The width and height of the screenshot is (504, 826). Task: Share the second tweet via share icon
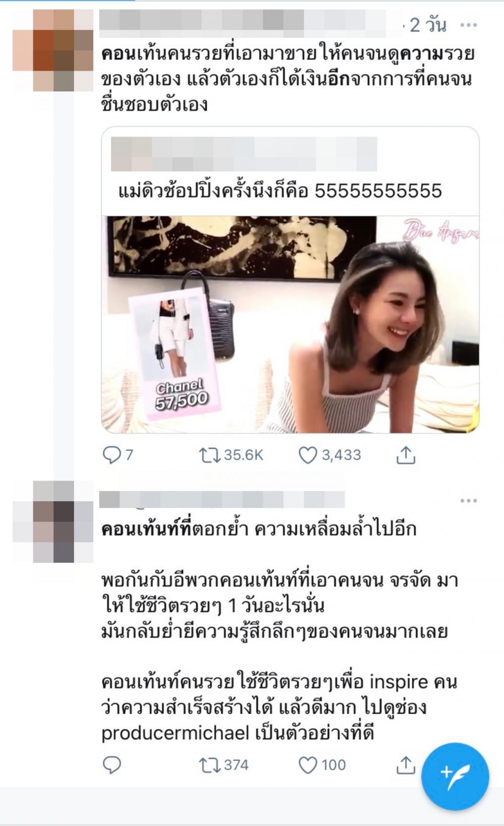(406, 765)
